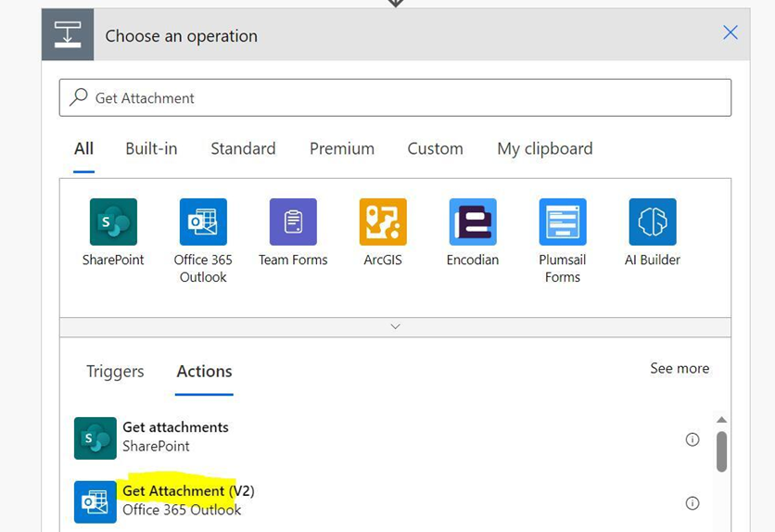Select the Encodian connector icon
Viewport: 775px width, 532px height.
point(473,222)
